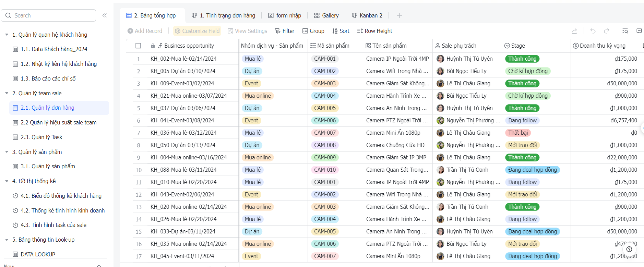Click the help question mark icon
Screen dimensions: 644x267
point(629,249)
